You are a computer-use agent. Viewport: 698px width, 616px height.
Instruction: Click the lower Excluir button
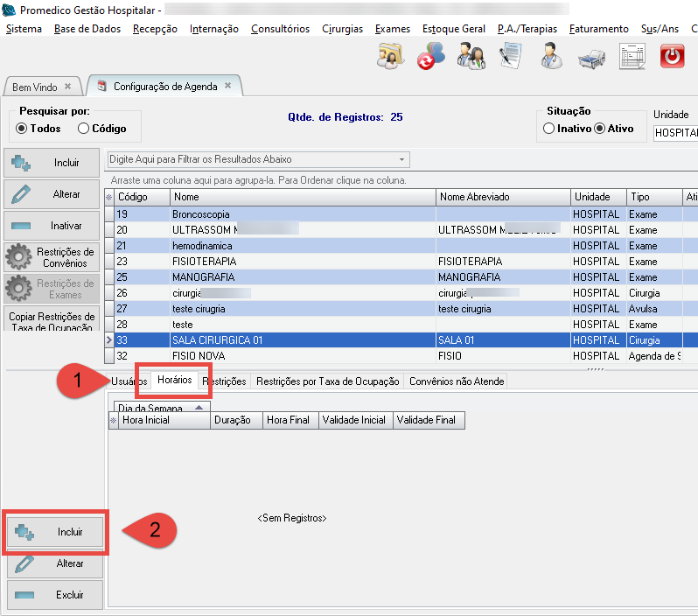click(x=55, y=595)
